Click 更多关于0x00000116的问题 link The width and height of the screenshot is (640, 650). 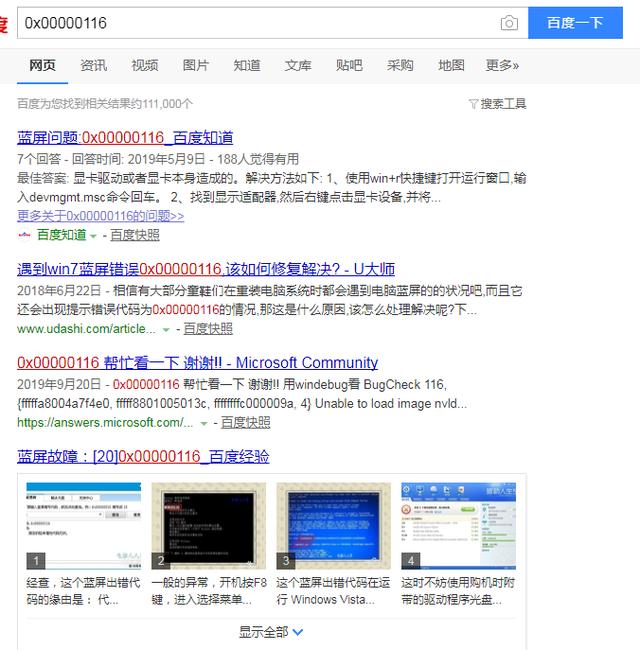[100, 215]
